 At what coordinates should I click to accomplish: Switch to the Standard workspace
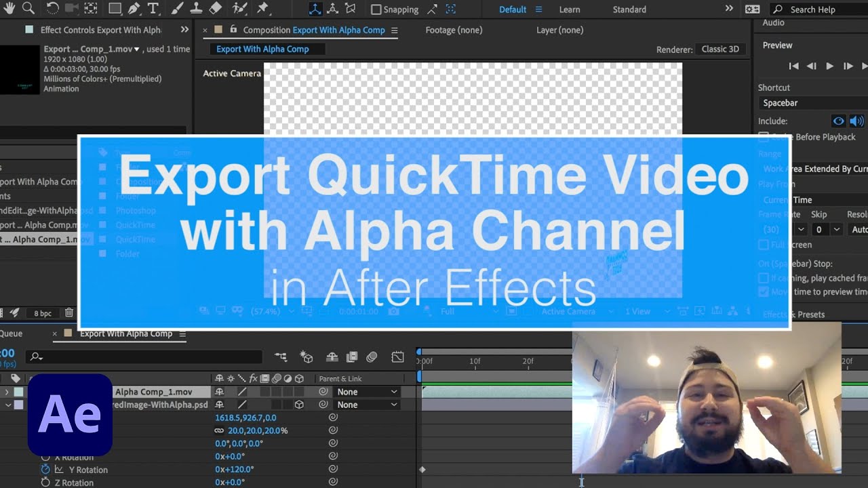[x=629, y=9]
